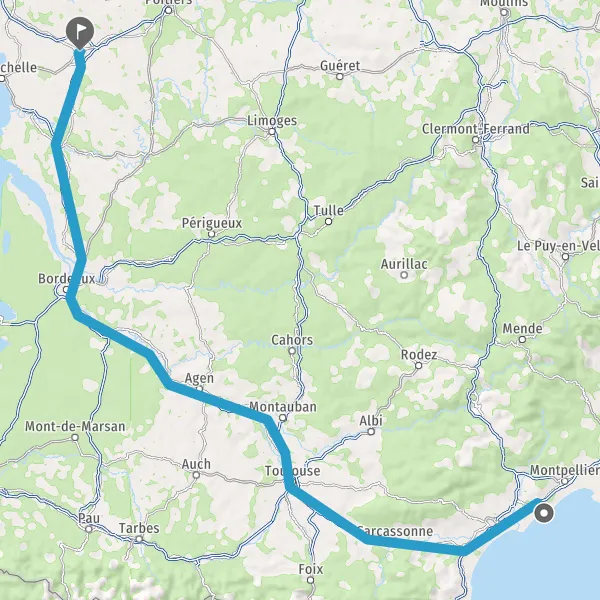Select the Cahors city dot
This screenshot has width=600, height=600.
coord(292,351)
